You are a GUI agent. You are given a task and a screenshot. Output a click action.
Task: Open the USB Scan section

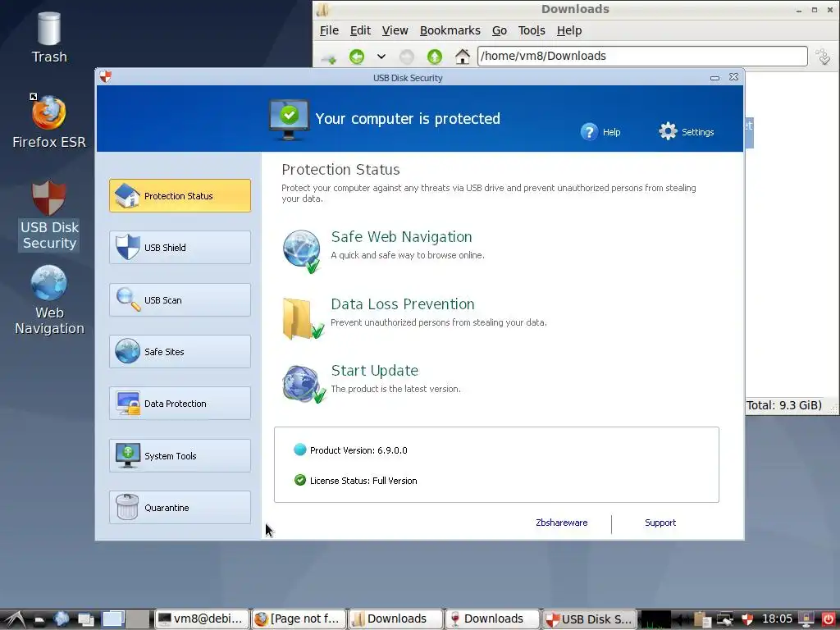(x=180, y=300)
